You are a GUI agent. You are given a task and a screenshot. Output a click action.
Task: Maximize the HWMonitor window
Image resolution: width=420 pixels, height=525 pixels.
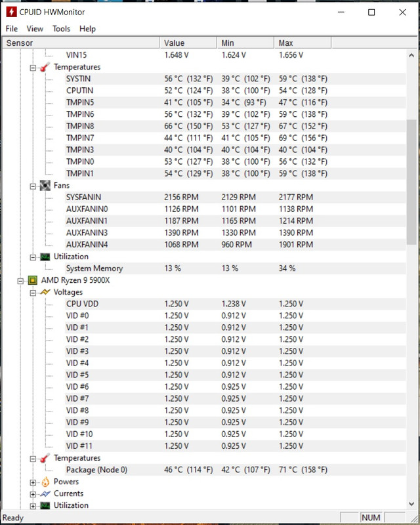point(371,12)
